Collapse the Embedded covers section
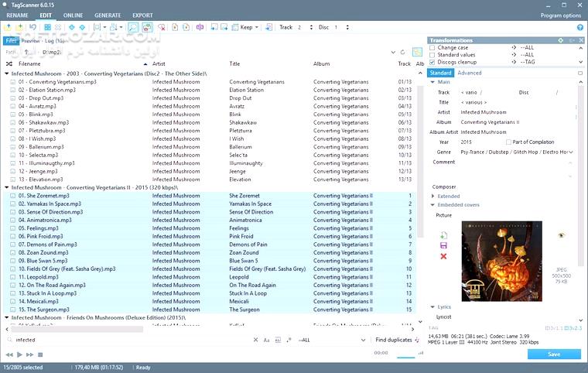The height and width of the screenshot is (373, 588). click(x=432, y=205)
